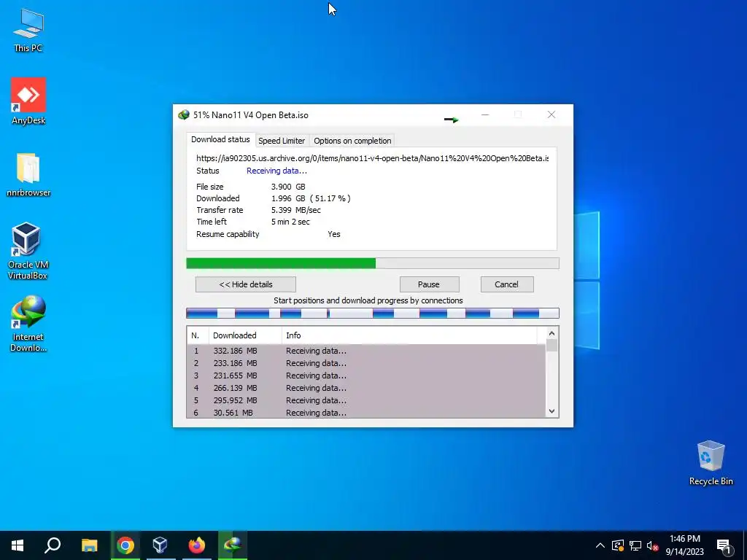Select connection 3 row with 231.655 MB
The image size is (747, 560).
pos(366,376)
